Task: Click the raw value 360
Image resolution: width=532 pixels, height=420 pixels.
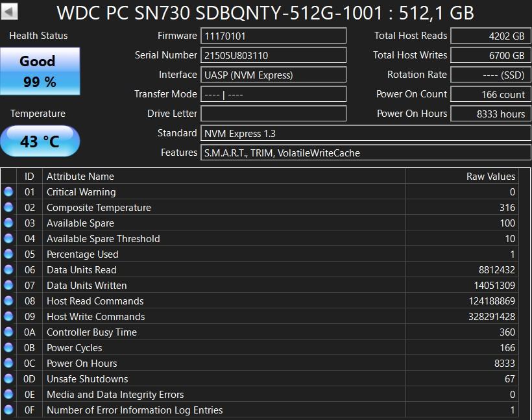Action: click(x=507, y=332)
